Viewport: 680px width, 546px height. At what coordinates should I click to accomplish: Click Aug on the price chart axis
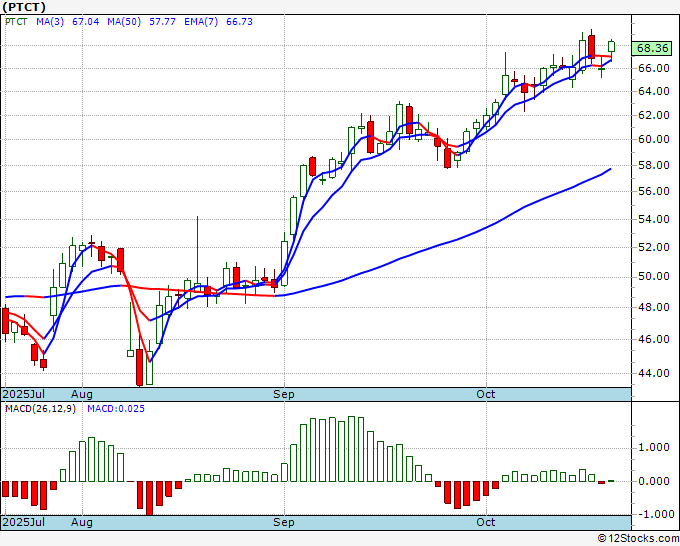pyautogui.click(x=82, y=394)
